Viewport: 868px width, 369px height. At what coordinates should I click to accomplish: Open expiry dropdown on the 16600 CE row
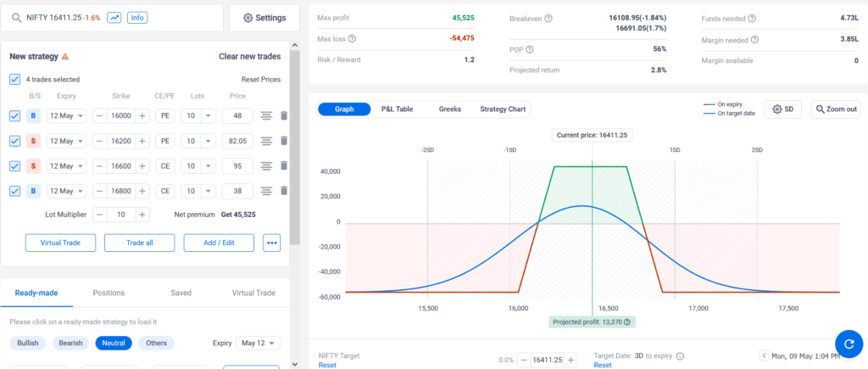66,165
